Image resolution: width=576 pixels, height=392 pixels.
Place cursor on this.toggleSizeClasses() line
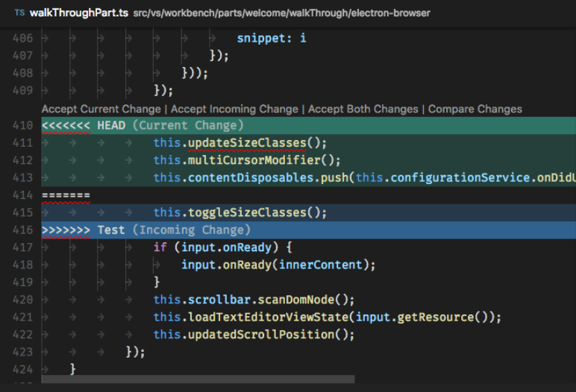click(240, 212)
